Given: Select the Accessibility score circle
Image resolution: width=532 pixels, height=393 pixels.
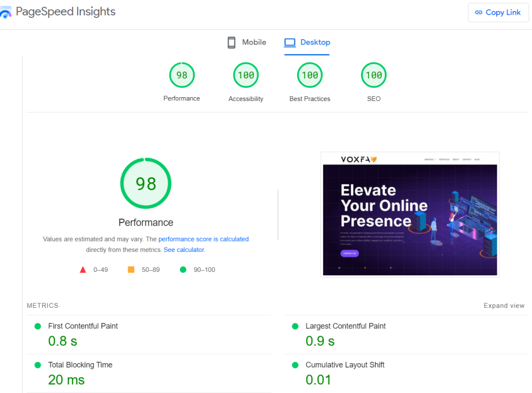Looking at the screenshot, I should [x=245, y=75].
